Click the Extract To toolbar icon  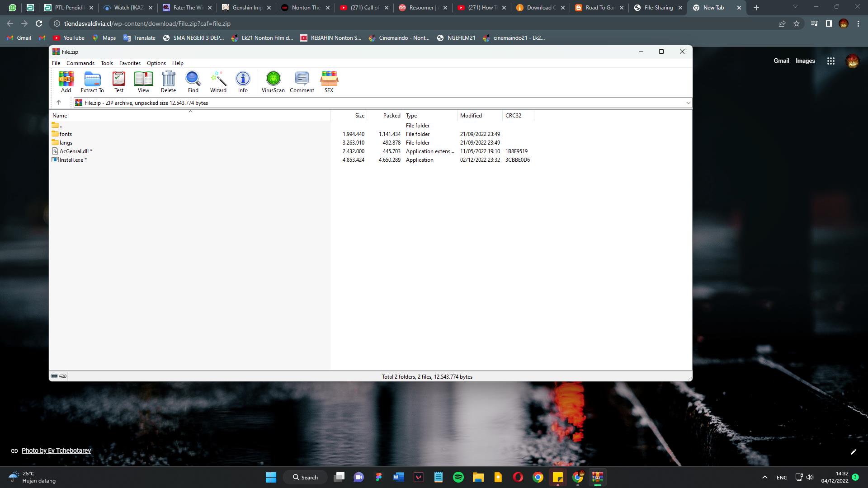point(92,82)
